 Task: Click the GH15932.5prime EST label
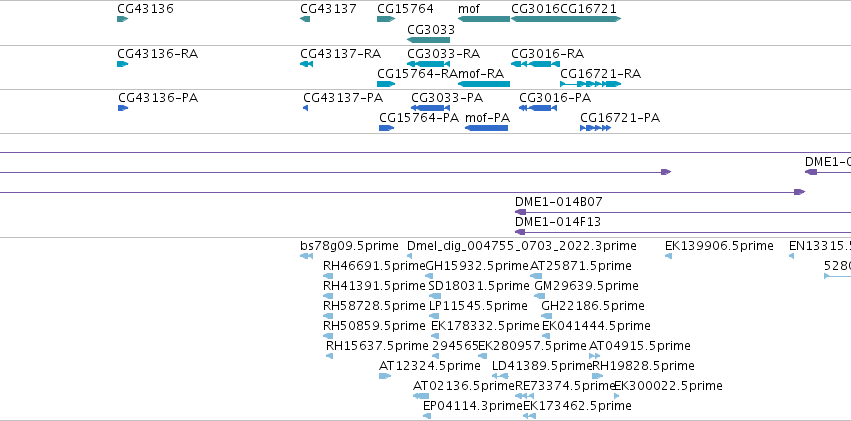(477, 266)
